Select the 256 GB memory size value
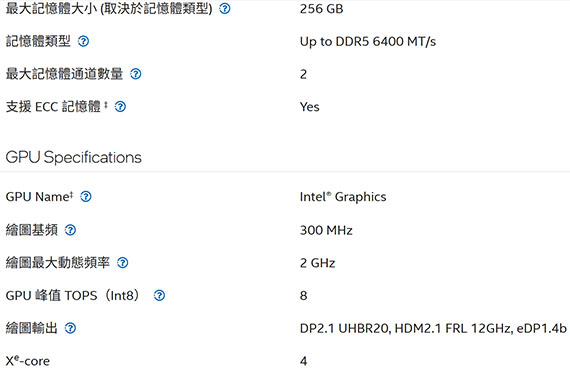Screen dimensions: 570x376 click(321, 9)
